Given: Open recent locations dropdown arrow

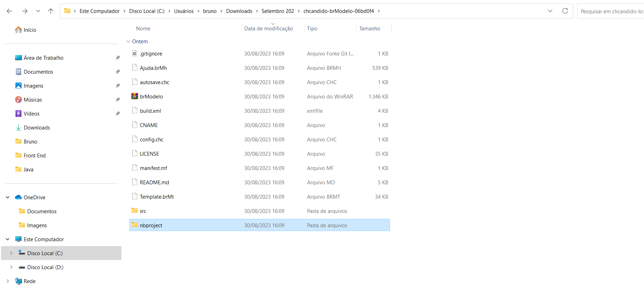Looking at the screenshot, I should coord(38,11).
